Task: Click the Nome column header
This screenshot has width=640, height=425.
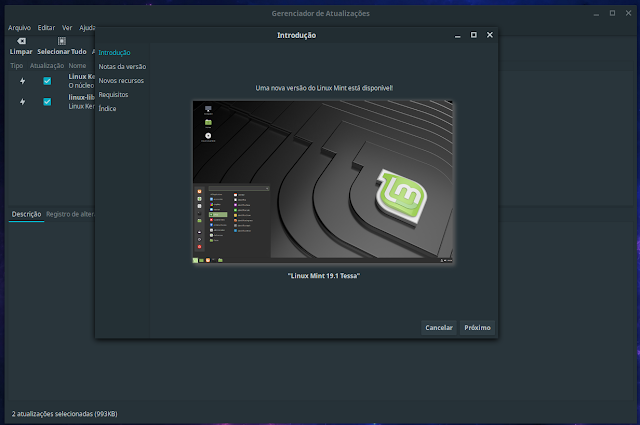Action: [77, 66]
